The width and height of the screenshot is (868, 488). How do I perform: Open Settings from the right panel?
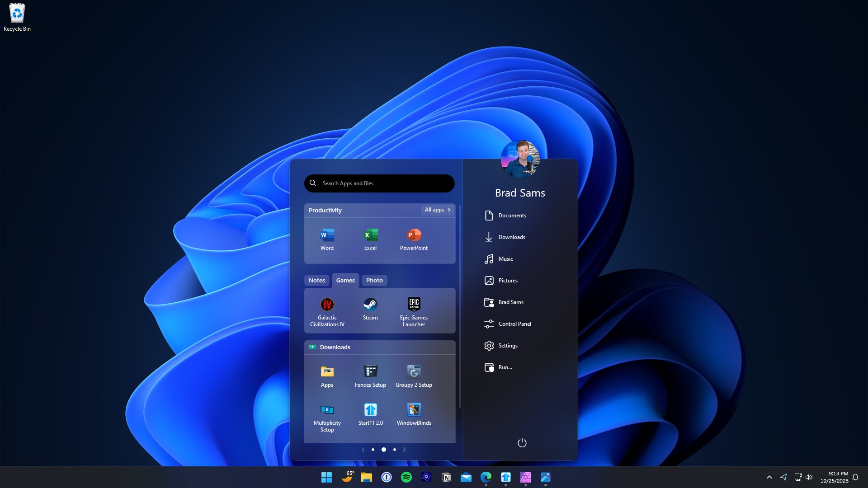501,346
